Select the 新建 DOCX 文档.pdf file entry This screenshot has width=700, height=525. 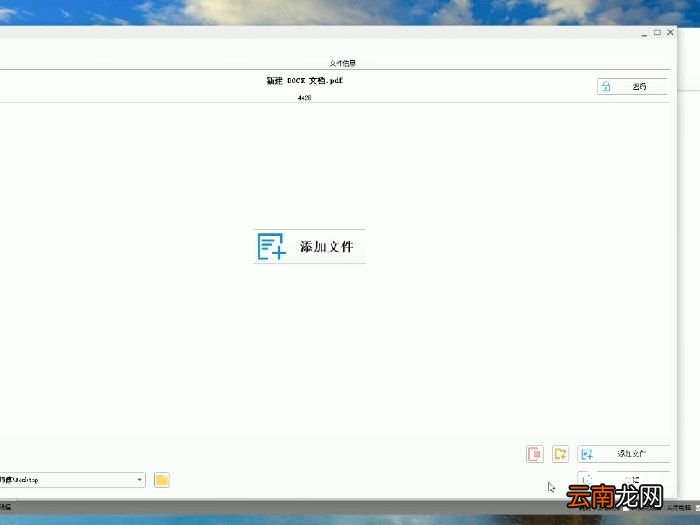click(304, 81)
